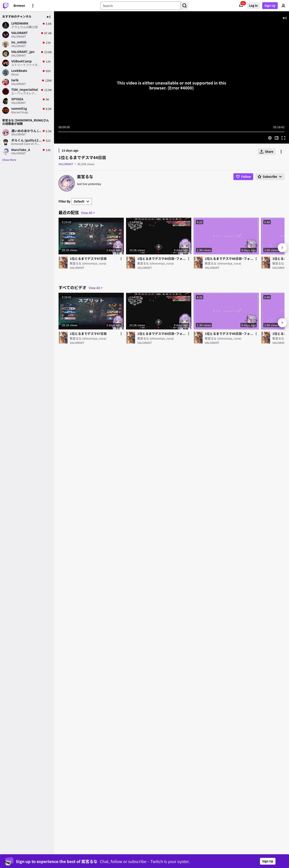Open im_mittiii channel in sidebar
Viewport: 289px width, 868px height.
pyautogui.click(x=27, y=44)
